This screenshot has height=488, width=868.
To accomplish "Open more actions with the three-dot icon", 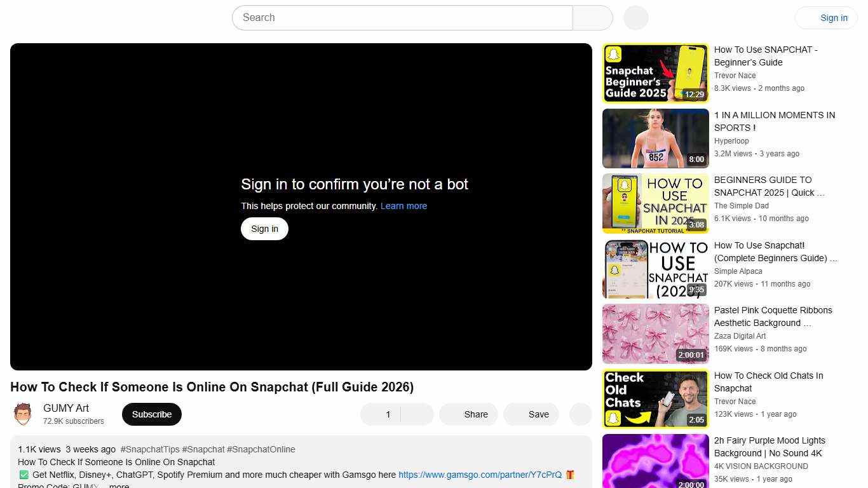I will coord(580,414).
